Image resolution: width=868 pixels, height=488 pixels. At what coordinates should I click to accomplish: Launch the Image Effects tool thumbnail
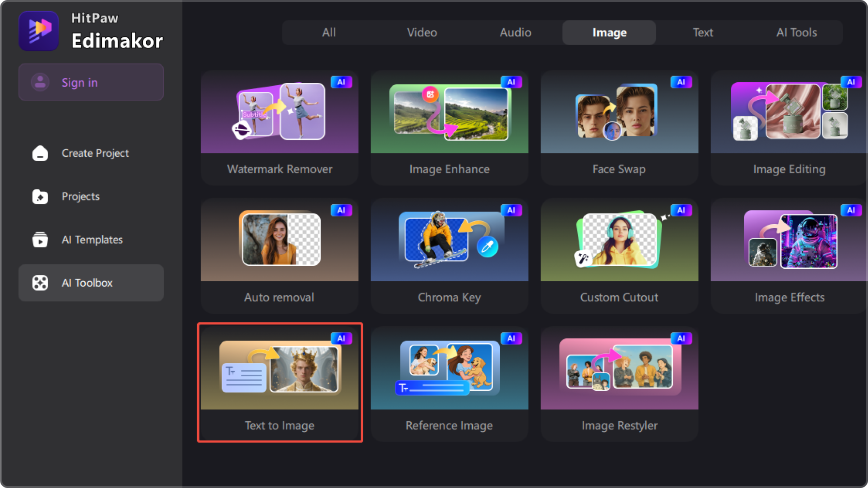(789, 240)
